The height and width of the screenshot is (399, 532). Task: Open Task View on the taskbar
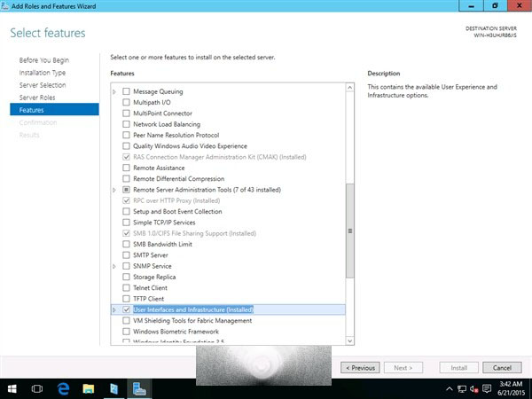pos(37,389)
